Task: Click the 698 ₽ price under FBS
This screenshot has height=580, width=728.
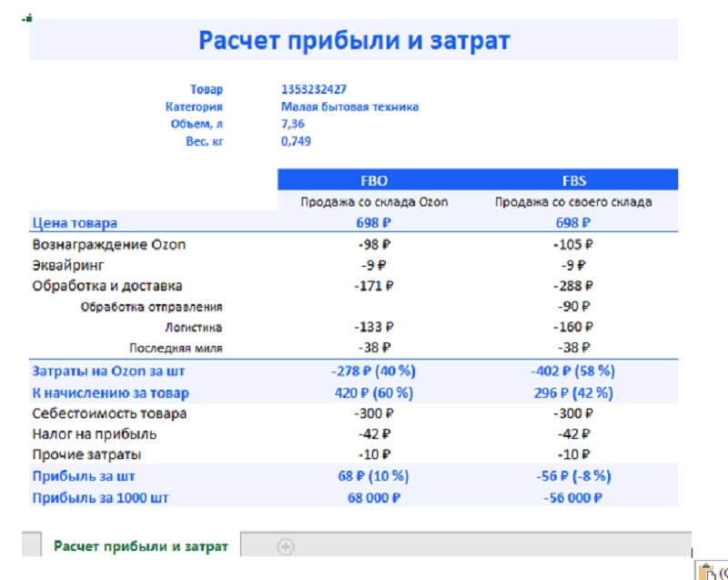Action: 573,223
